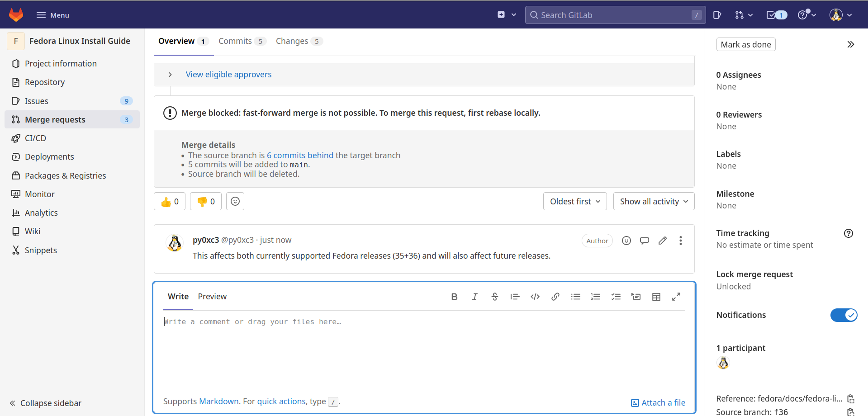Open the Issues icon in top bar
This screenshot has width=868, height=416.
(x=717, y=15)
